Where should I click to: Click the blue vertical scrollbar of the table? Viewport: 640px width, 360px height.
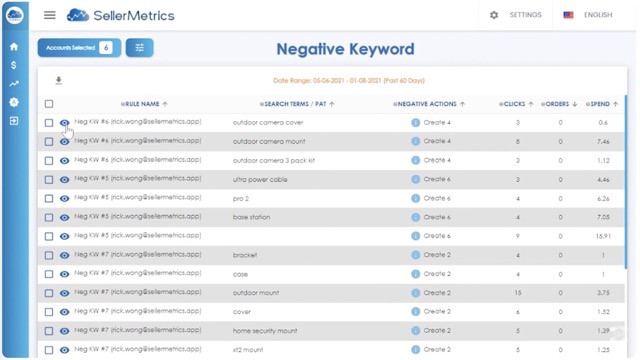(x=625, y=182)
